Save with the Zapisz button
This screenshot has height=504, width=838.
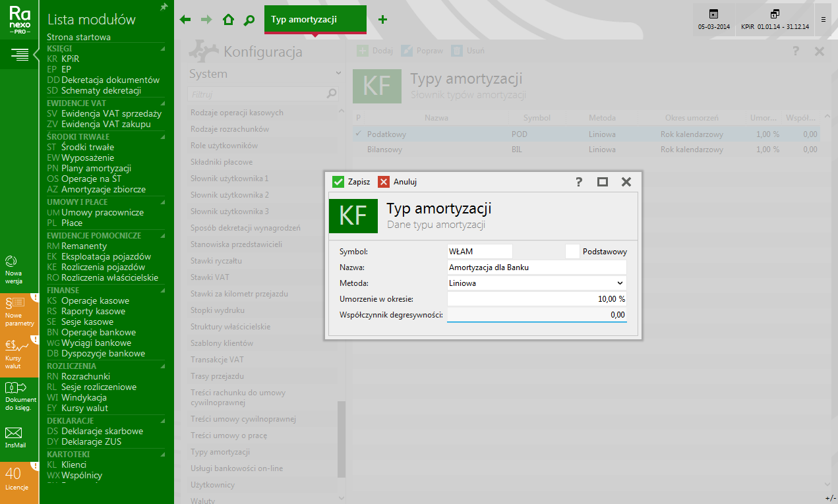pyautogui.click(x=351, y=182)
